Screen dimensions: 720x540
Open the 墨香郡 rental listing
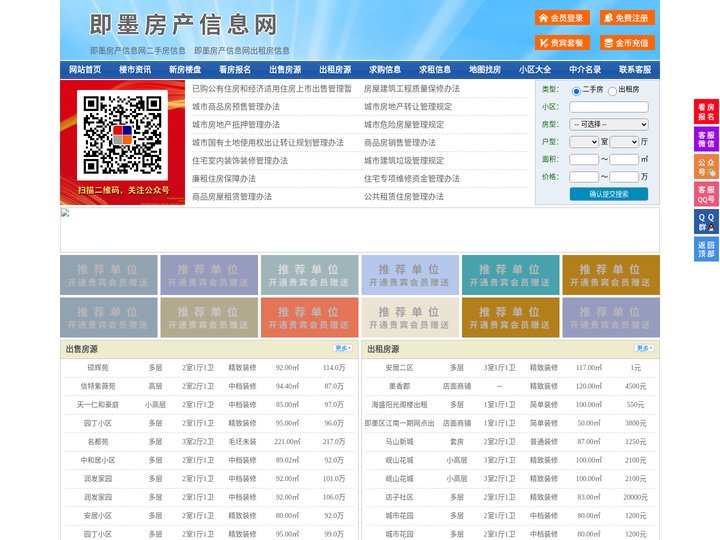399,386
